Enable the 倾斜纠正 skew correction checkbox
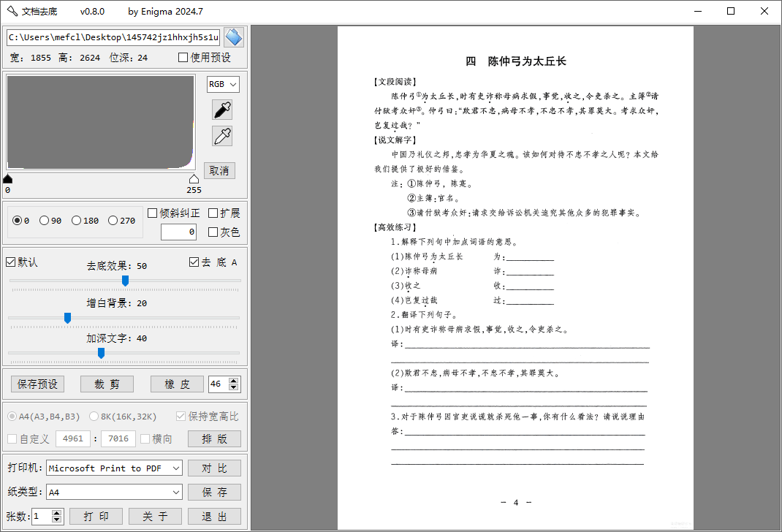Screen dimensions: 782x532 (x=153, y=212)
